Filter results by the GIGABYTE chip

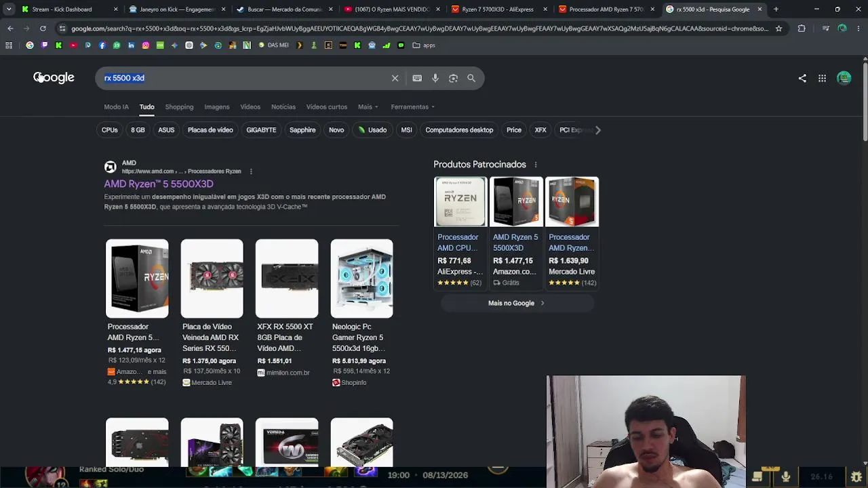coord(261,130)
